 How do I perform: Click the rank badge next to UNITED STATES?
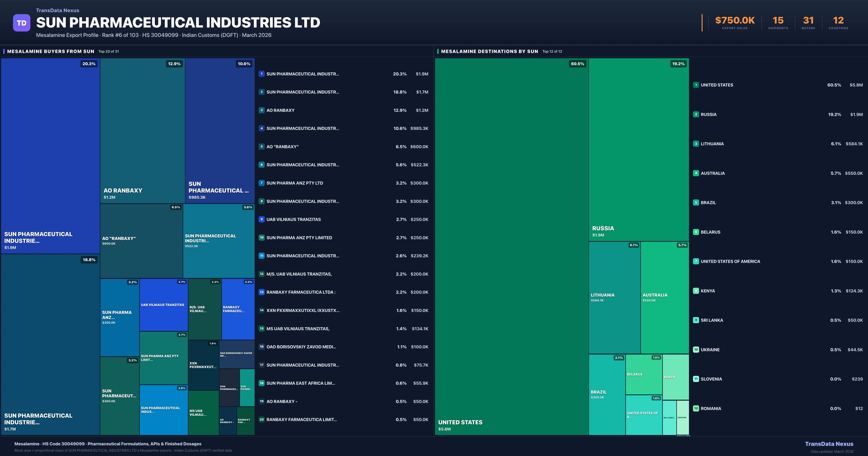coord(696,85)
